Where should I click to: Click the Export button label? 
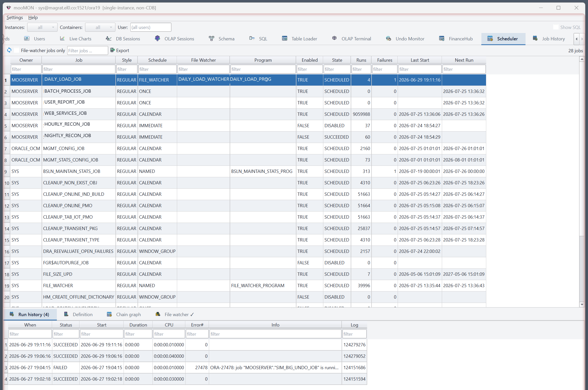(123, 50)
